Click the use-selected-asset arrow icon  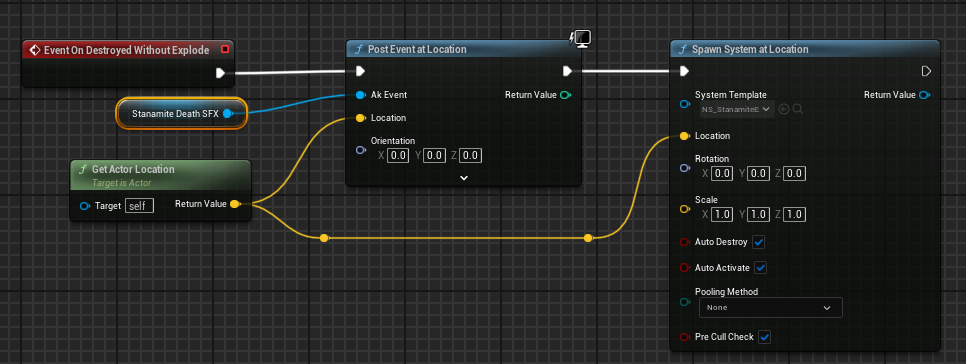pos(784,109)
